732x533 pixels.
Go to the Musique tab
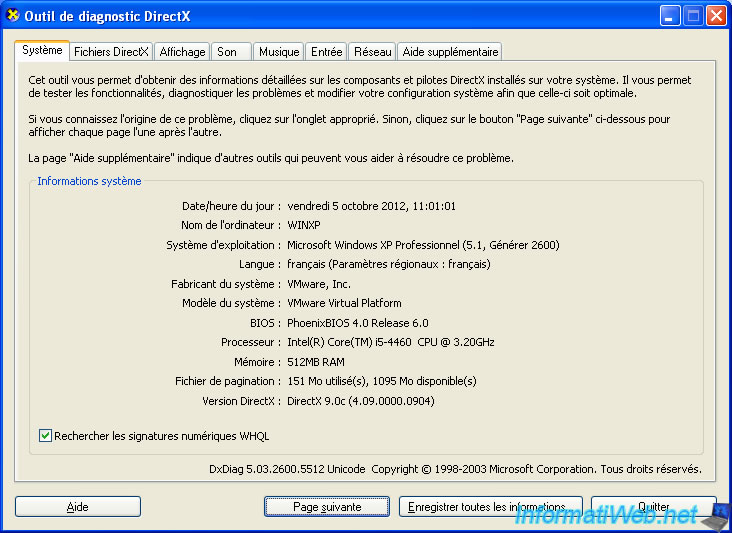279,52
